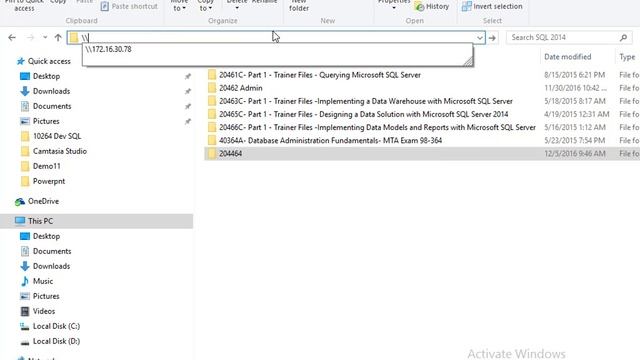Click the Paste shortcut icon

[105, 6]
